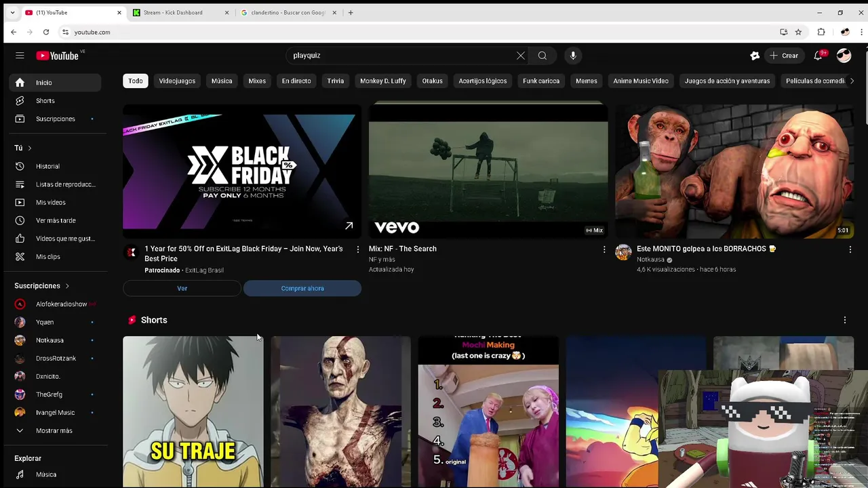Click the Crear button
The width and height of the screenshot is (868, 488).
point(785,56)
